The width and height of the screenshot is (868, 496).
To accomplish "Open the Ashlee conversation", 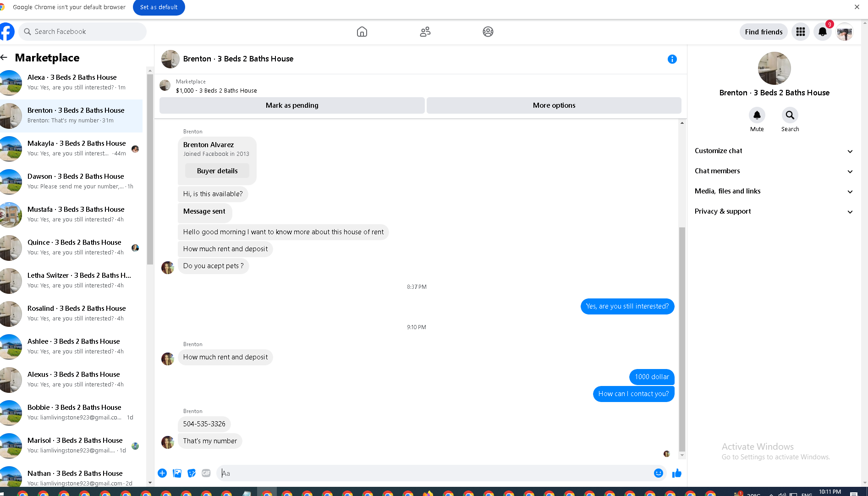I will point(71,347).
